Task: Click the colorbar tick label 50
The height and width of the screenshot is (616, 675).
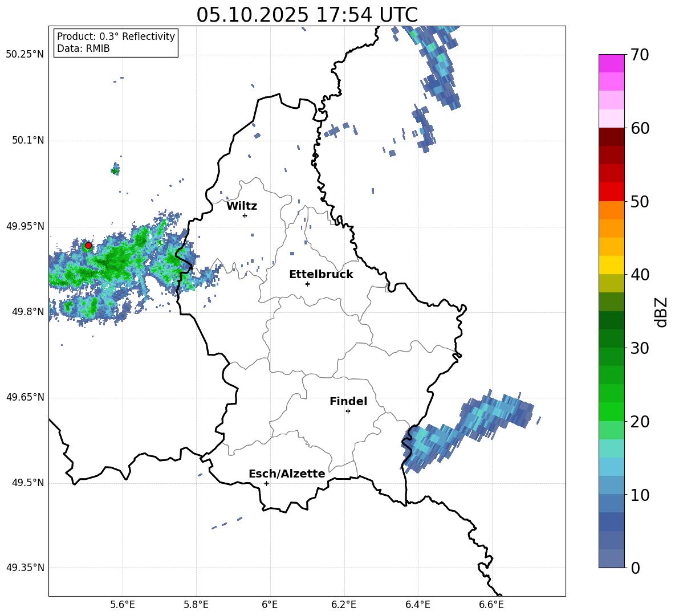Action: (640, 201)
